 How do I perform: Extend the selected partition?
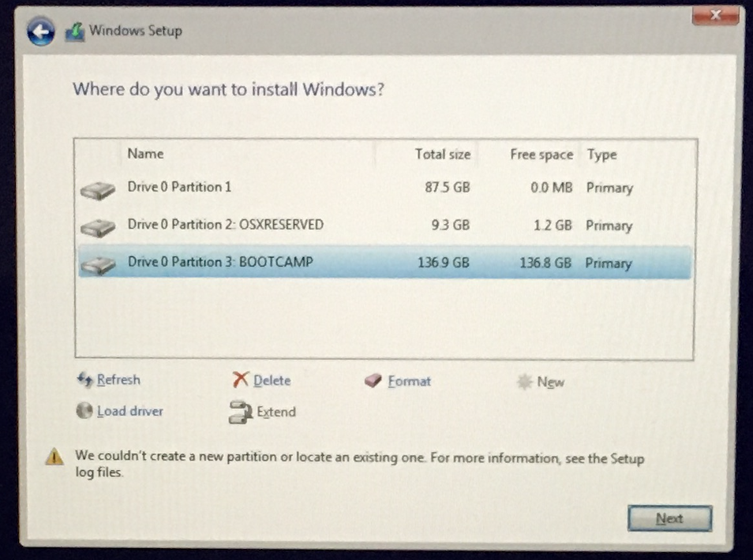coord(276,412)
